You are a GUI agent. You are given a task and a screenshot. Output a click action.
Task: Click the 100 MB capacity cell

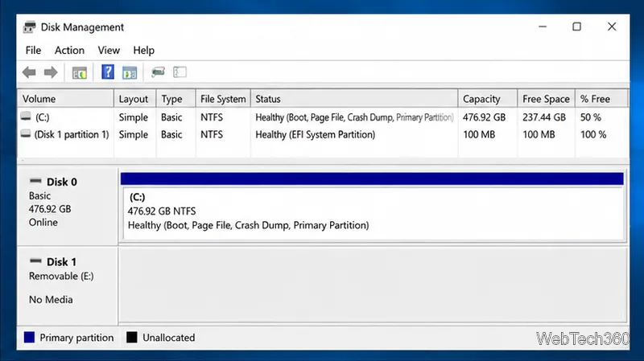click(479, 134)
